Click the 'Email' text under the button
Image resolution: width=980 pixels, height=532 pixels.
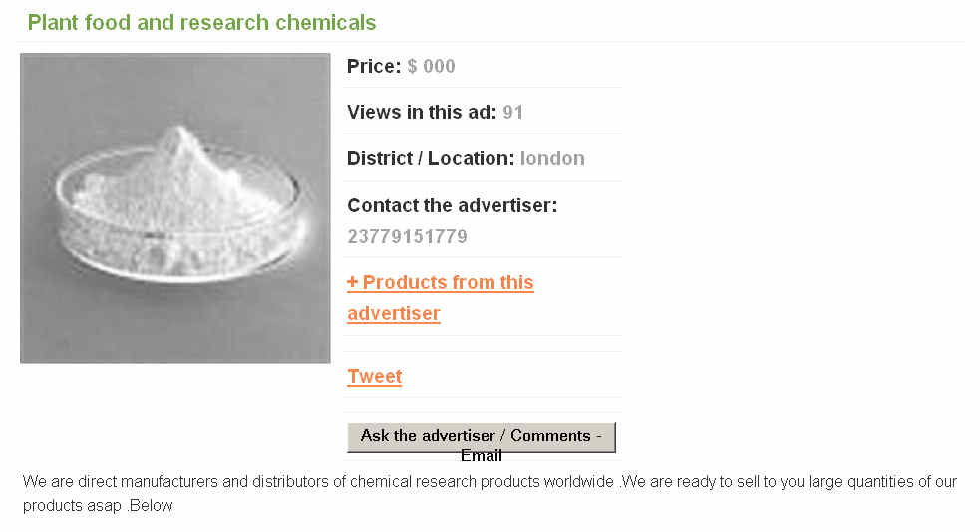pos(481,456)
